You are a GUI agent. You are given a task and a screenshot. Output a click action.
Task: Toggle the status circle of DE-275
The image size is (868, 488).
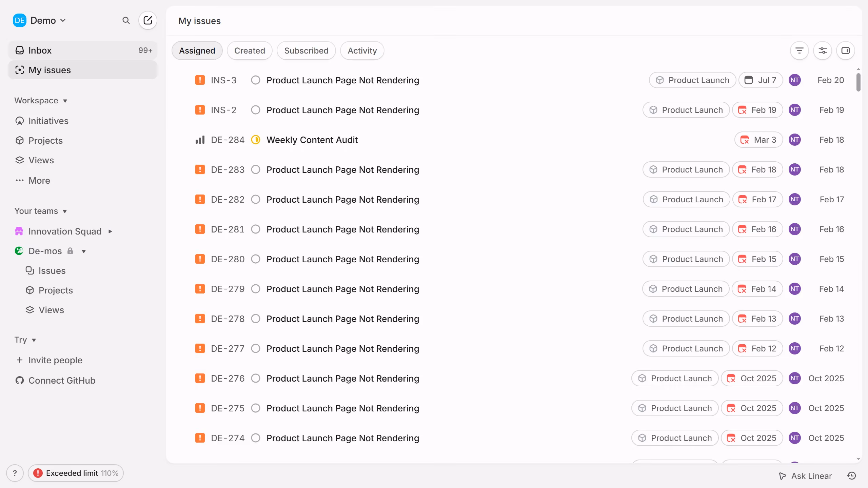click(x=256, y=408)
